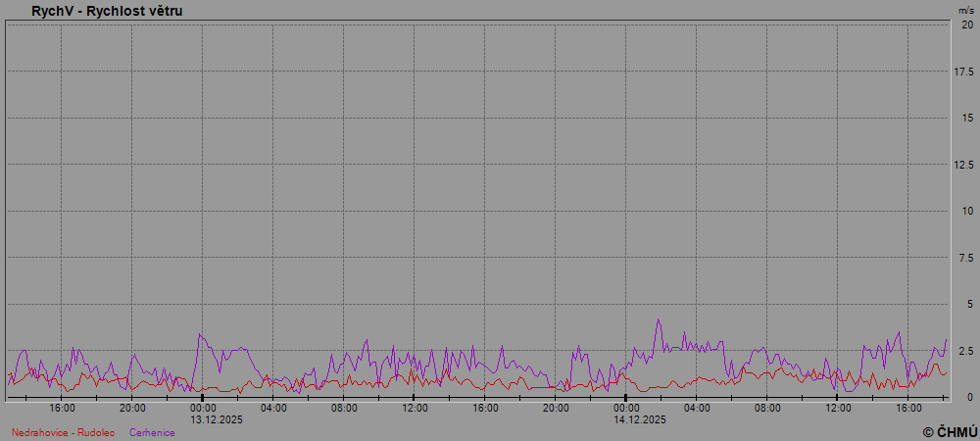The image size is (980, 441).
Task: Click the © ČHMÚ copyright mark
Action: 949,431
